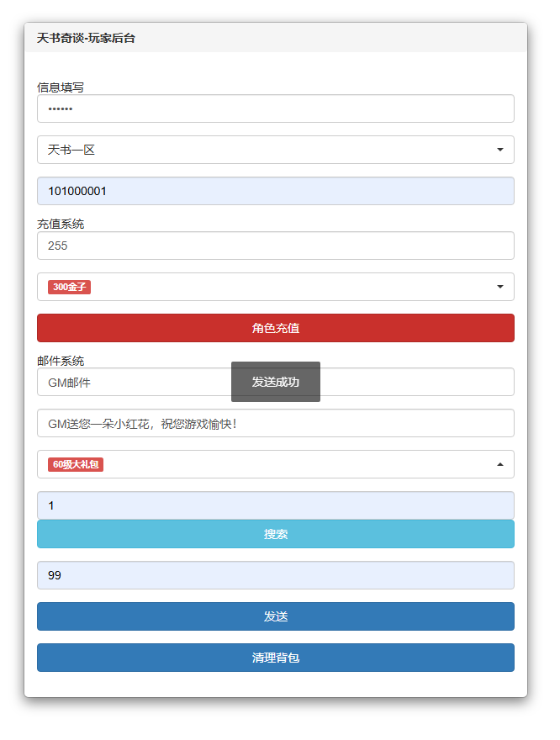
Task: Click the red 角色充值 button
Action: [x=276, y=328]
